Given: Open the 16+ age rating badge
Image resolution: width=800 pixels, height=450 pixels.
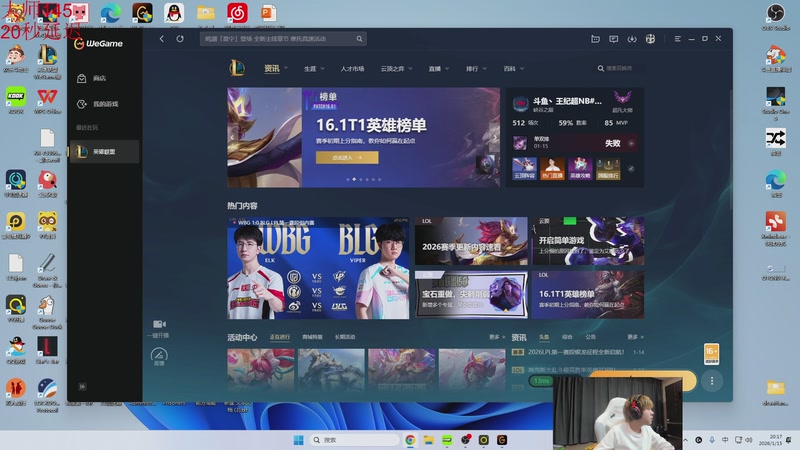Looking at the screenshot, I should click(711, 354).
